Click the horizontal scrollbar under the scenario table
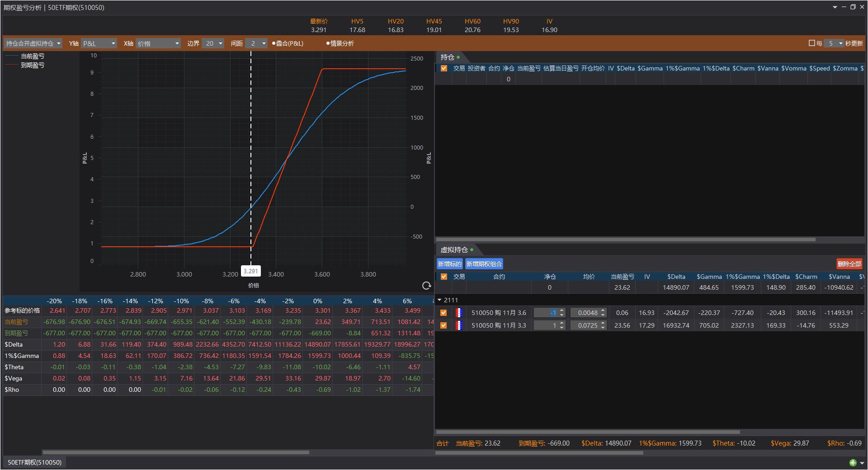The width and height of the screenshot is (868, 470). coord(175,452)
